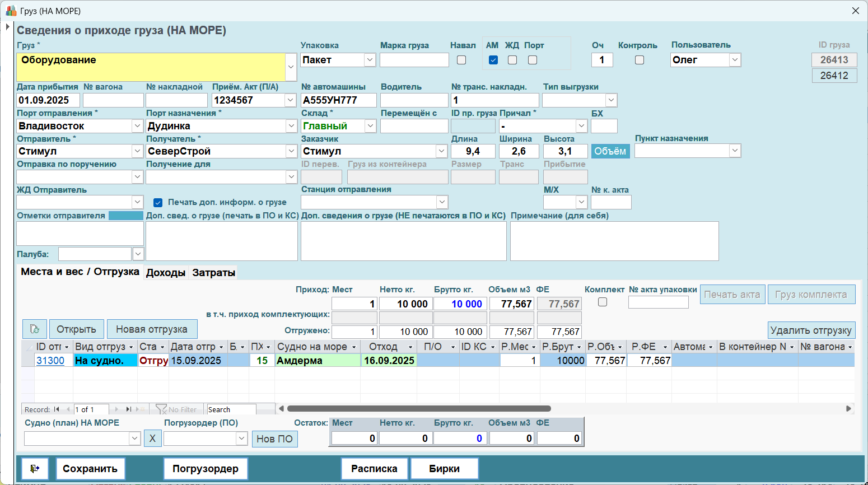Uncheck the АМ checkbox
The image size is (868, 485).
[493, 60]
